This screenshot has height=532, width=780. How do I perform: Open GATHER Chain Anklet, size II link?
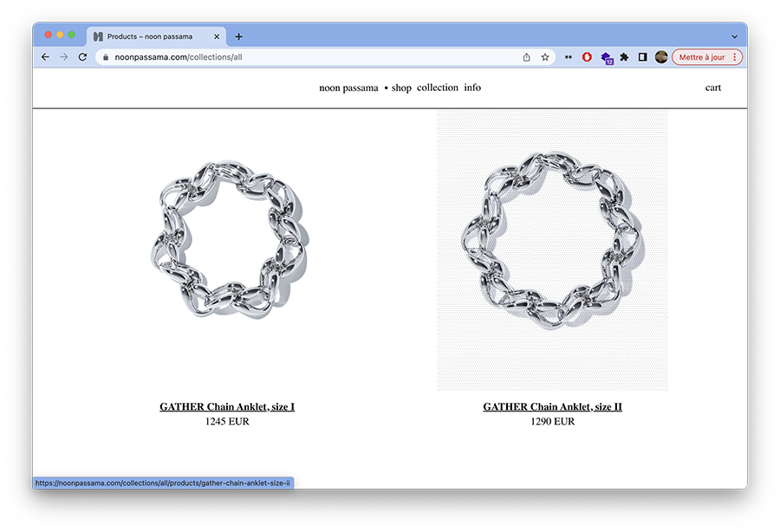pyautogui.click(x=552, y=406)
